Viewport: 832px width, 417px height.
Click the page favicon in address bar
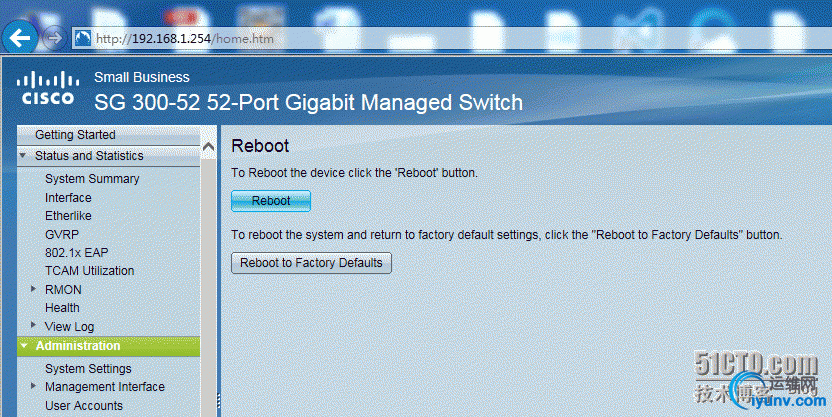tap(82, 38)
